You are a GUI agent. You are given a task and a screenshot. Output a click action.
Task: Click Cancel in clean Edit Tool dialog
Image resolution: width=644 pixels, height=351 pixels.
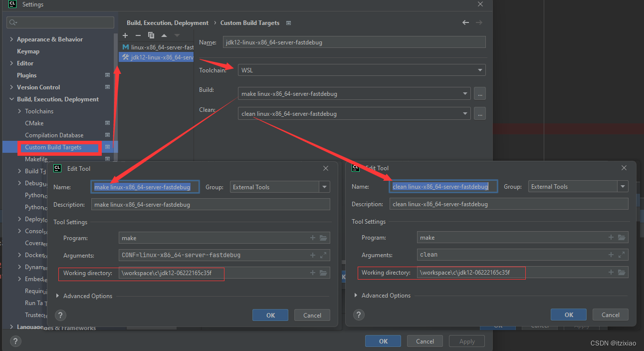611,315
